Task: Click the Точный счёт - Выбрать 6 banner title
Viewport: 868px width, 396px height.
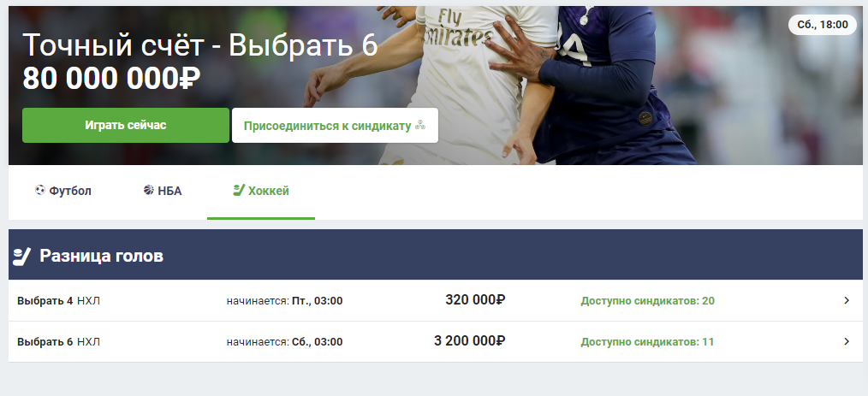Action: [x=199, y=44]
